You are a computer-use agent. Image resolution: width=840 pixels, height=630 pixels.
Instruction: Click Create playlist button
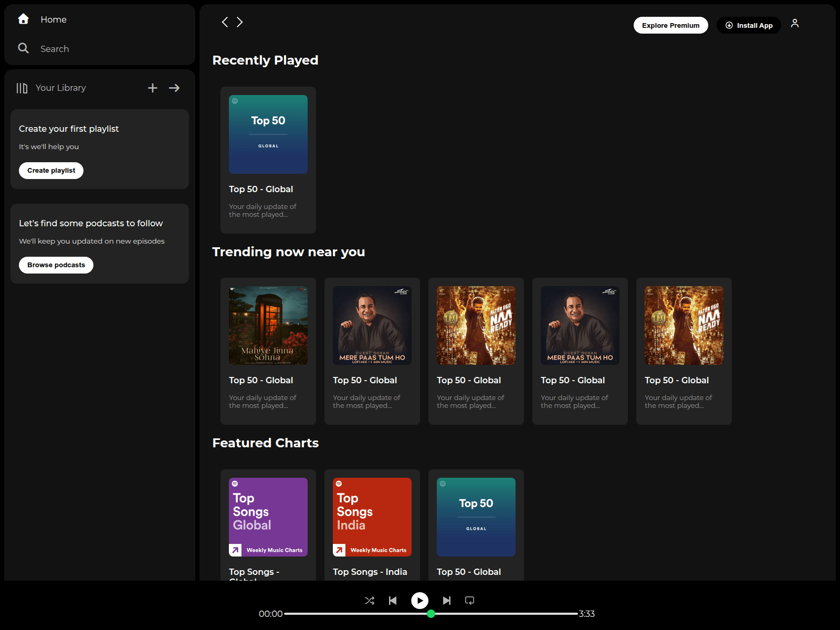pos(51,171)
